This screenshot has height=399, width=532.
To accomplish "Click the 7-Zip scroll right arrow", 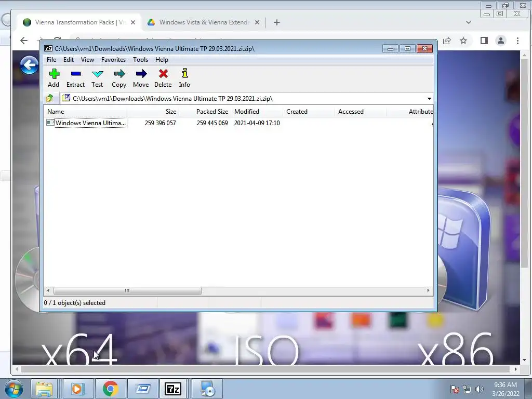I will pyautogui.click(x=428, y=291).
